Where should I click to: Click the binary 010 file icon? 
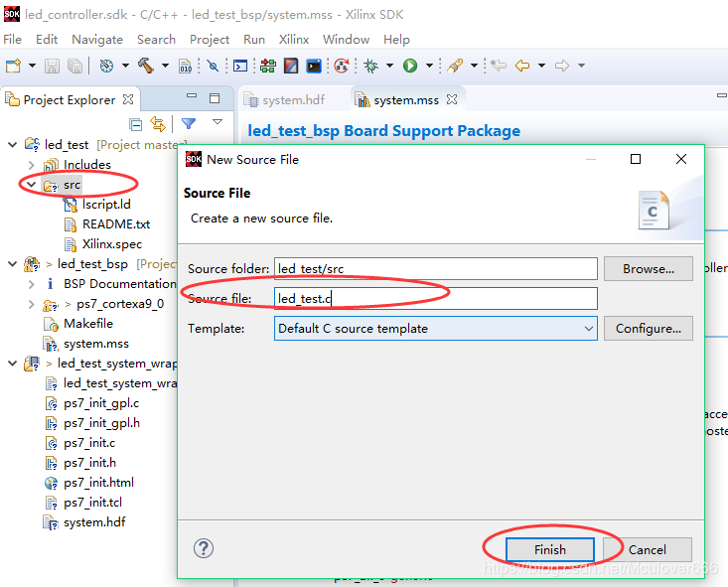pyautogui.click(x=186, y=66)
